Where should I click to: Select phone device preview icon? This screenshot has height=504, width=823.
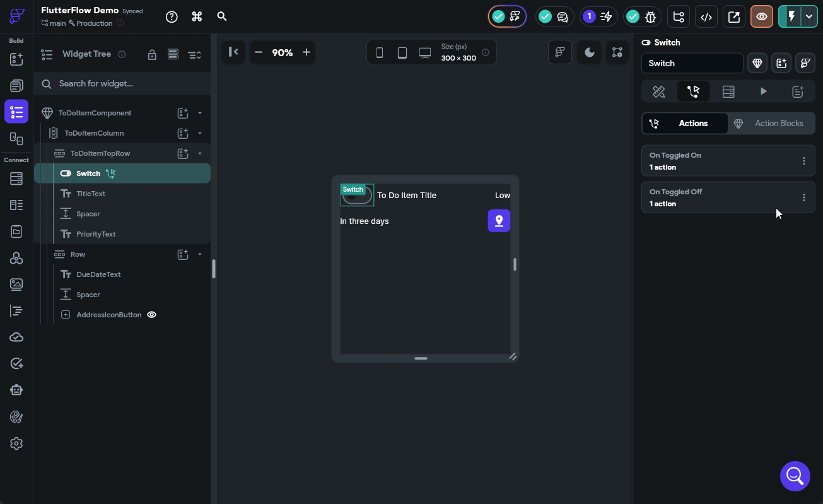pyautogui.click(x=380, y=53)
